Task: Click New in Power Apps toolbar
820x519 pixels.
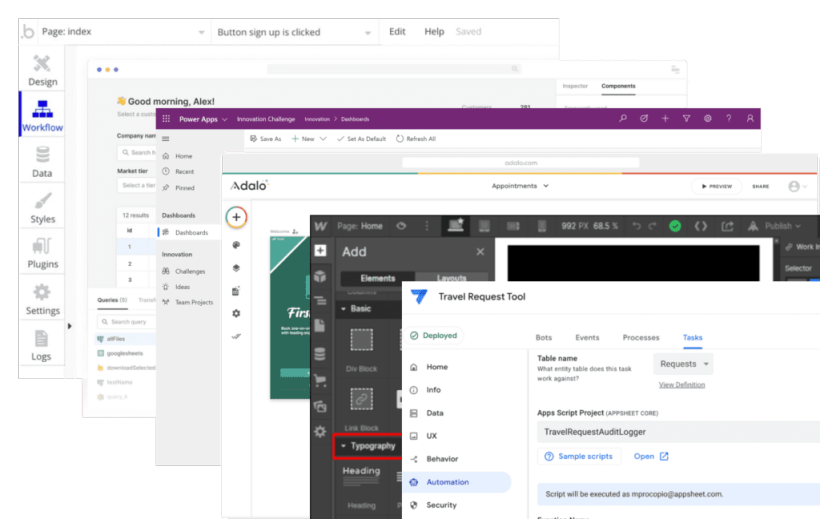Action: [x=303, y=139]
